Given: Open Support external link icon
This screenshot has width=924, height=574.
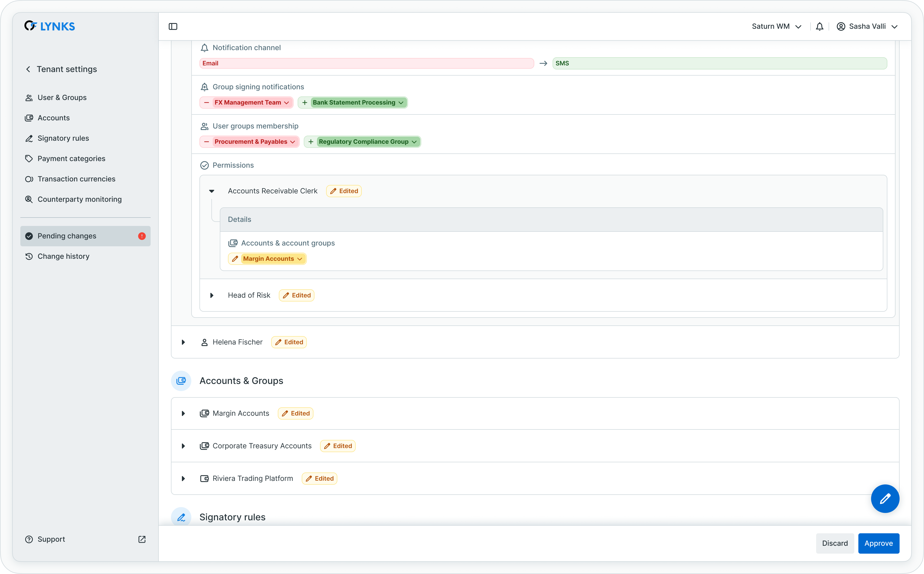Looking at the screenshot, I should tap(142, 539).
